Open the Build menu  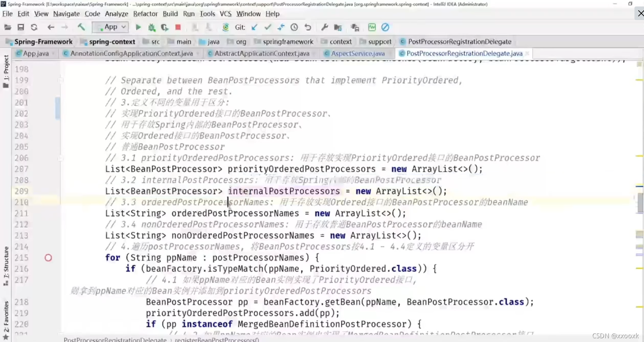[x=170, y=14]
